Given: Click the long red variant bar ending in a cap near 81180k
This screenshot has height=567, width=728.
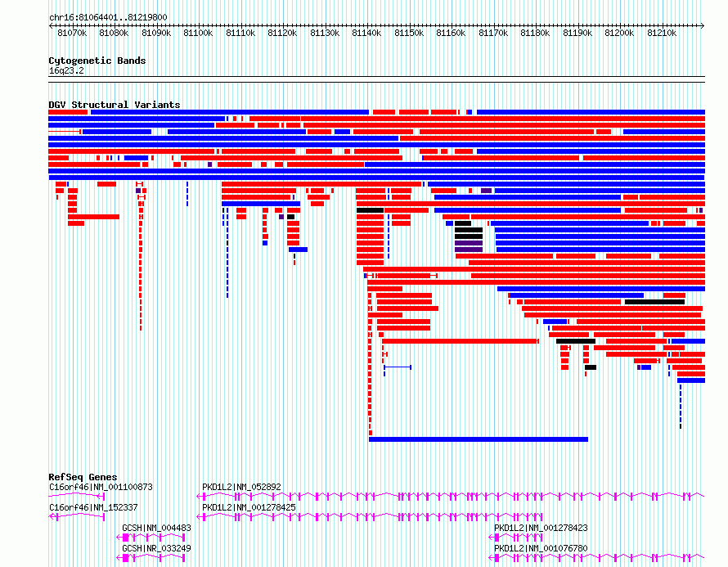Looking at the screenshot, I should tap(460, 341).
